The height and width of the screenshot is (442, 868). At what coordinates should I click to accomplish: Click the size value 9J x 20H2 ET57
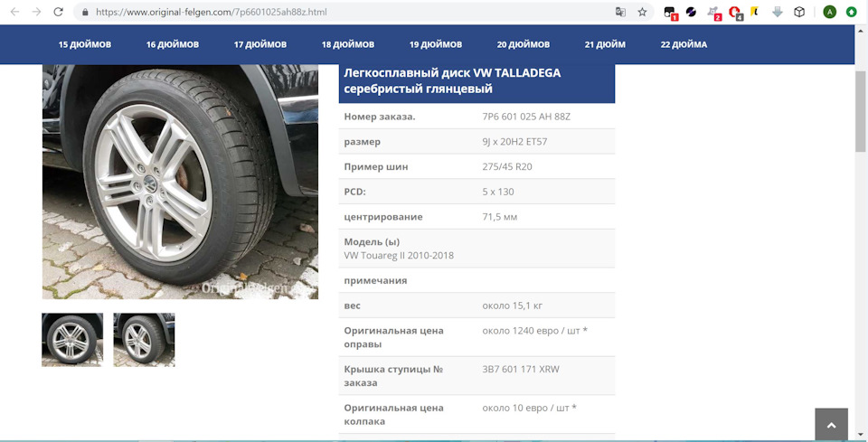[x=514, y=142]
